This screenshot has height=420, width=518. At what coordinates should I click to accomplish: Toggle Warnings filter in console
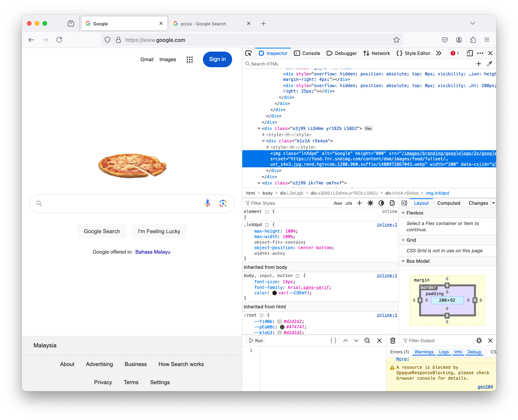(x=424, y=352)
